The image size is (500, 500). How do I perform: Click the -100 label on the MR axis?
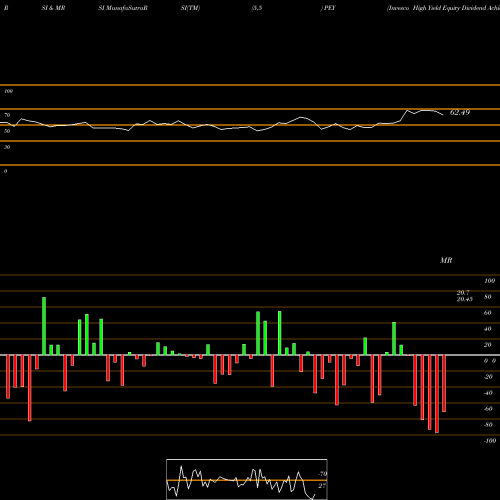pos(490,441)
